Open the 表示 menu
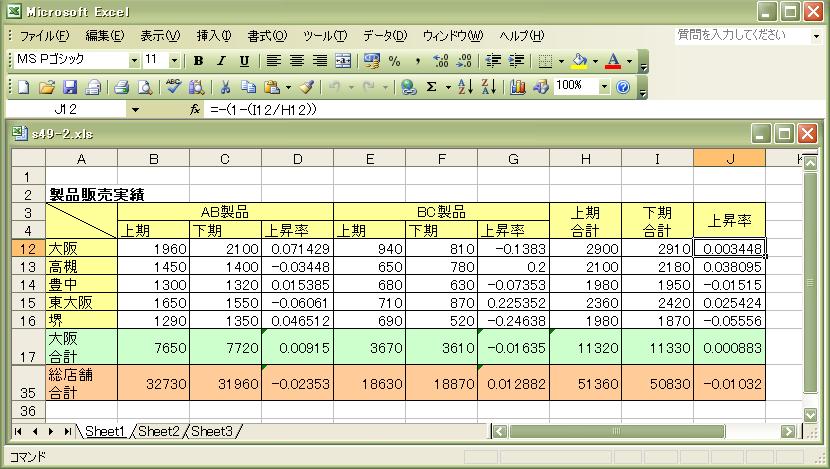This screenshot has height=469, width=830. coord(160,36)
